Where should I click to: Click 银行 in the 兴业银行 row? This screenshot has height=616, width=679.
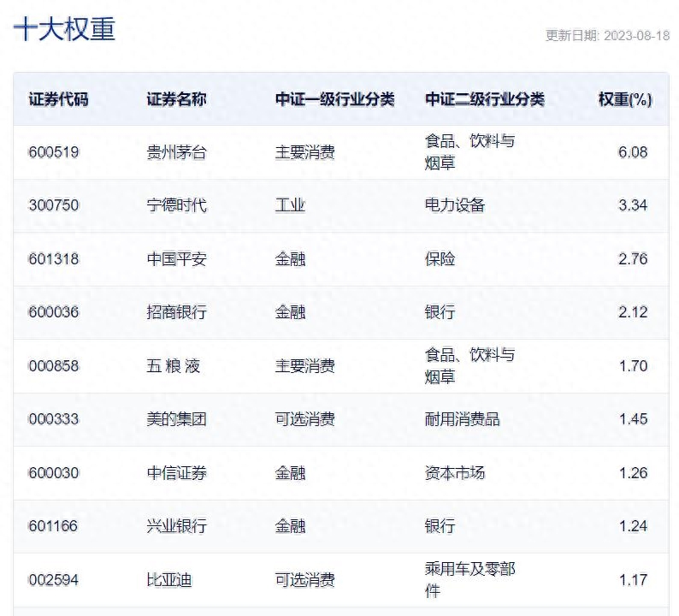click(440, 526)
